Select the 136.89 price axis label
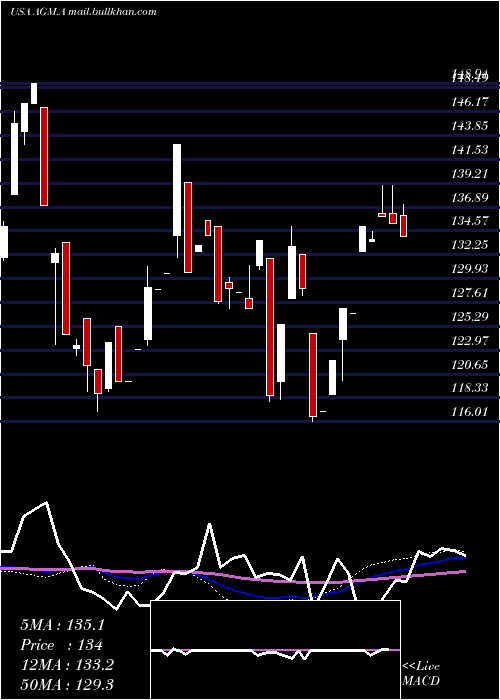 click(x=469, y=197)
